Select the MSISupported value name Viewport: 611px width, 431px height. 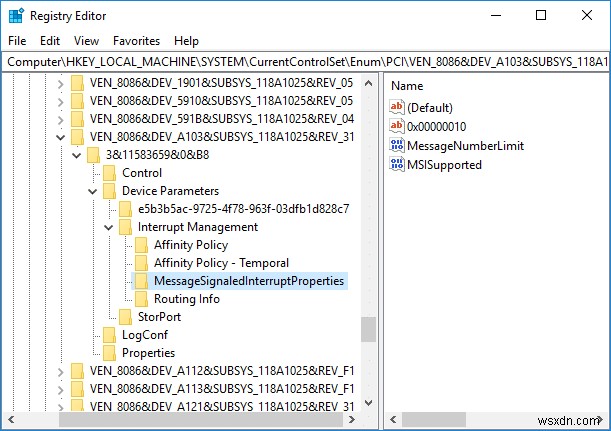click(444, 165)
